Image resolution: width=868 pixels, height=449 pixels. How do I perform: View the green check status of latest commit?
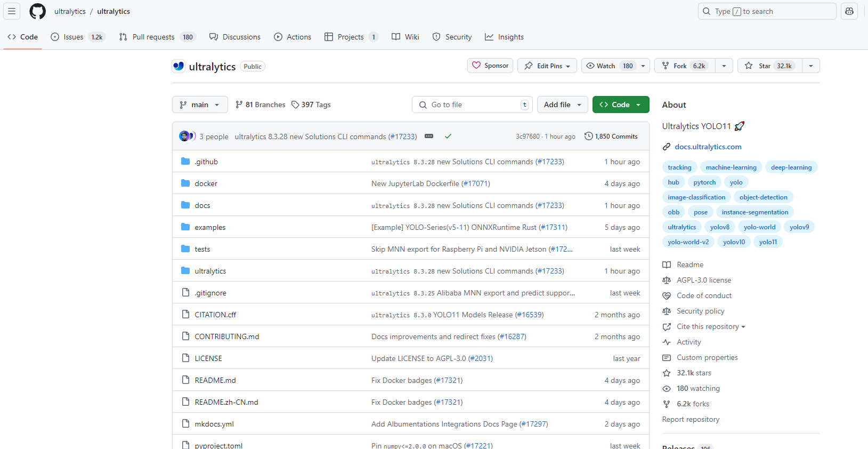click(x=448, y=137)
